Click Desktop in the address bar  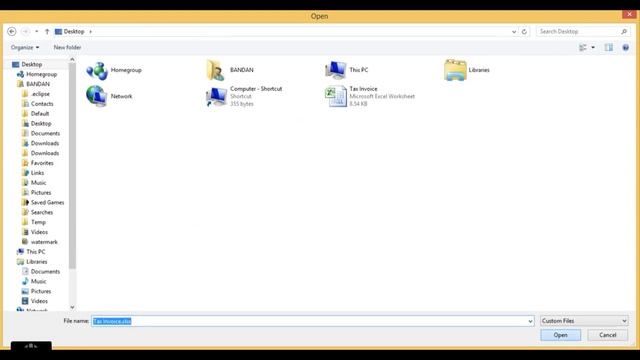pos(74,31)
